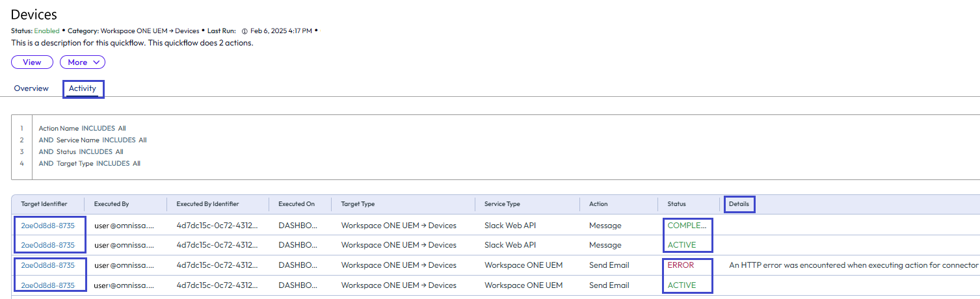The width and height of the screenshot is (980, 299).
Task: Click the Target Type column header
Action: (358, 204)
